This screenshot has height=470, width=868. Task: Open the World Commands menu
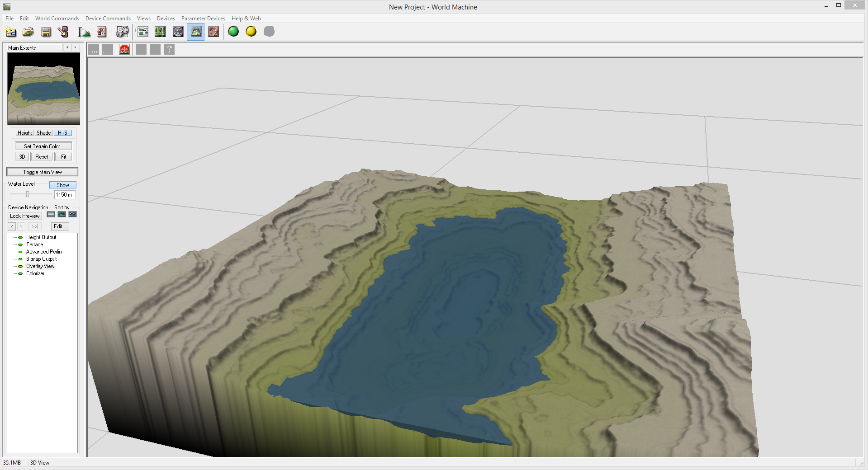(x=57, y=19)
